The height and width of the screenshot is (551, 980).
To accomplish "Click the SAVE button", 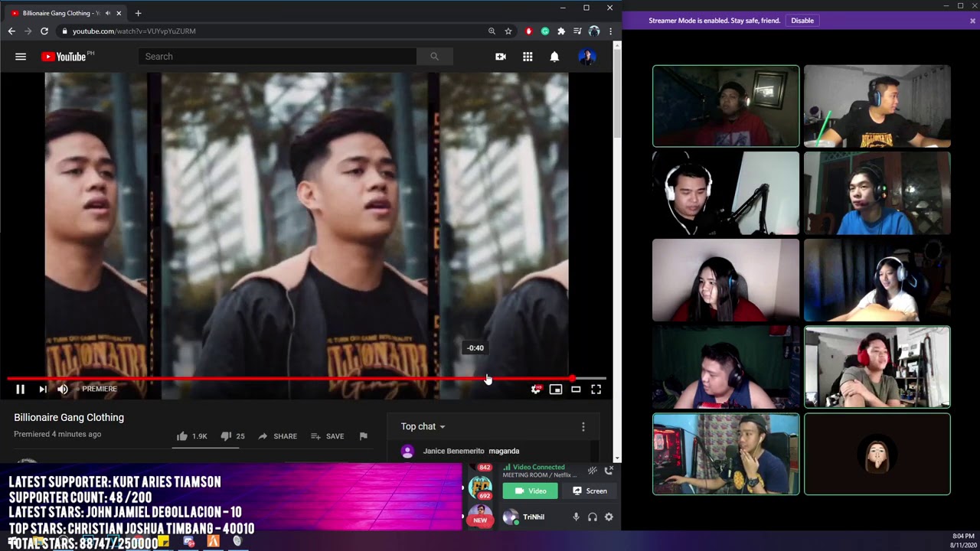I will pyautogui.click(x=328, y=436).
